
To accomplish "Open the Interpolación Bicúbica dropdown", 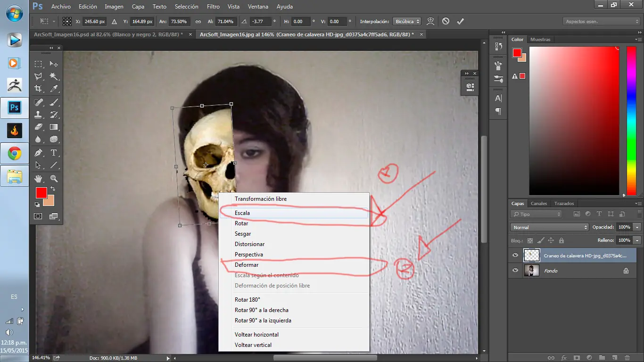I will (x=407, y=22).
